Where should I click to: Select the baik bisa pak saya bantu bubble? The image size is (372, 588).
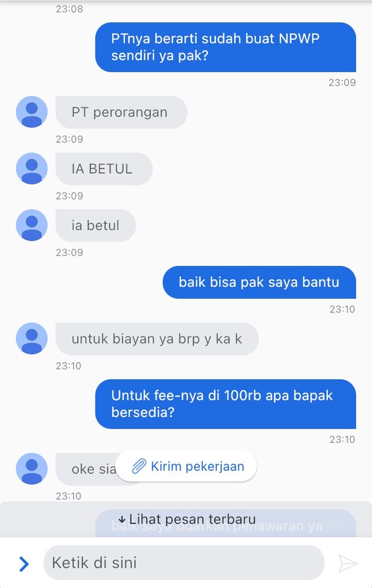pyautogui.click(x=259, y=282)
